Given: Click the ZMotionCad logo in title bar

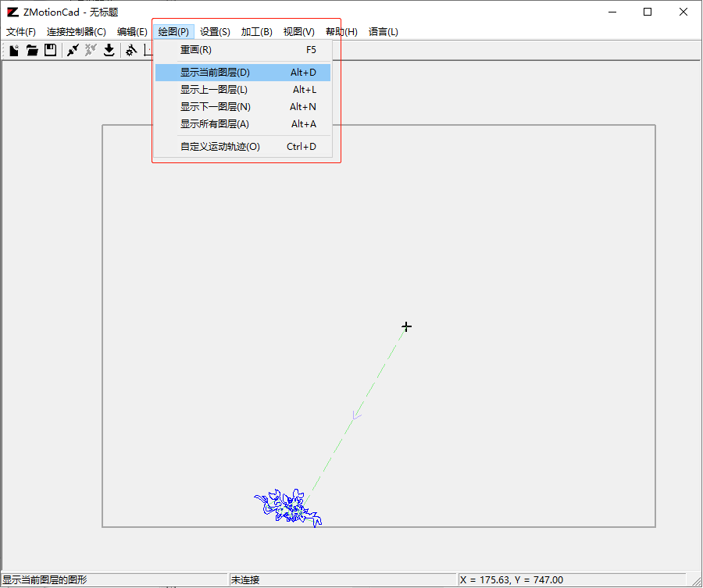Looking at the screenshot, I should tap(12, 12).
